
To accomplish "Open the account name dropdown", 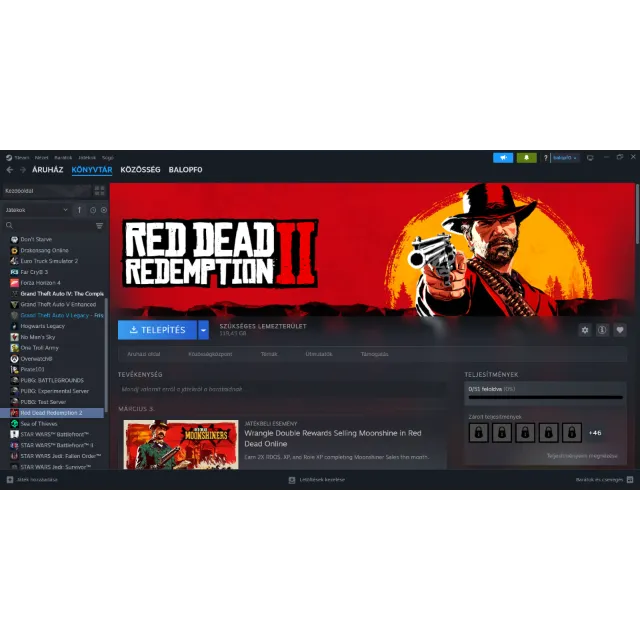I will click(x=565, y=158).
